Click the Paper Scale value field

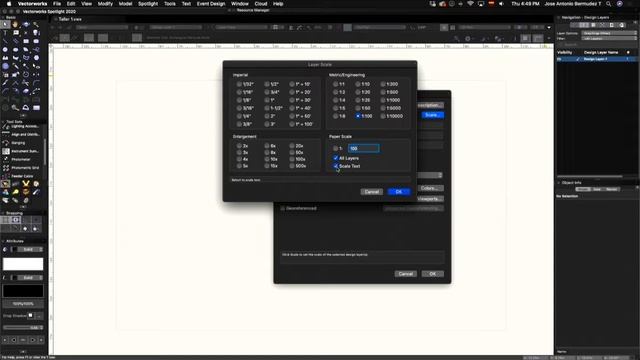pyautogui.click(x=364, y=149)
